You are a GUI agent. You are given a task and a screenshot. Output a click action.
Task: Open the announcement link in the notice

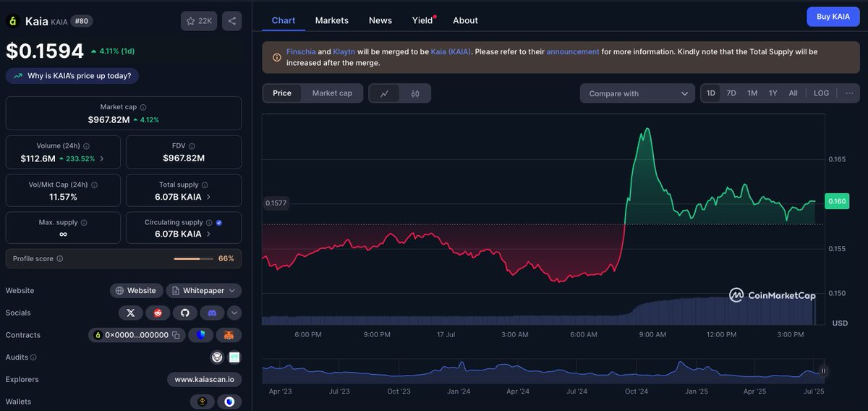573,52
